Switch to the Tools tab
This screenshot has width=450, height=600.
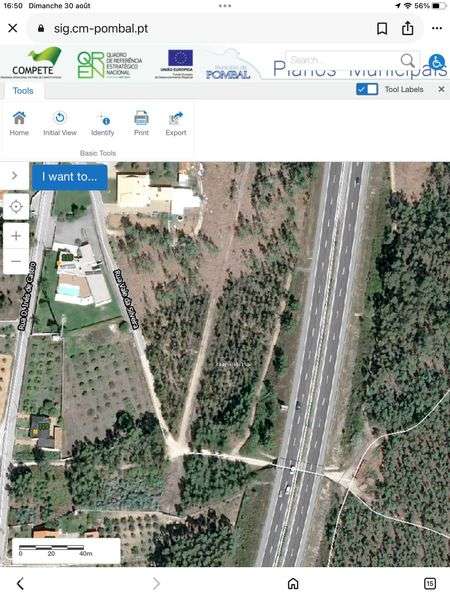pyautogui.click(x=23, y=91)
